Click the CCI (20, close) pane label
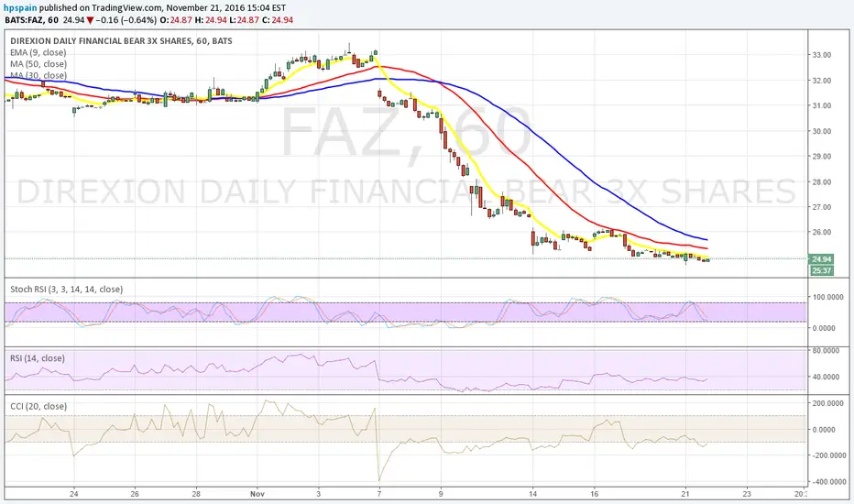The height and width of the screenshot is (504, 854). pyautogui.click(x=38, y=406)
